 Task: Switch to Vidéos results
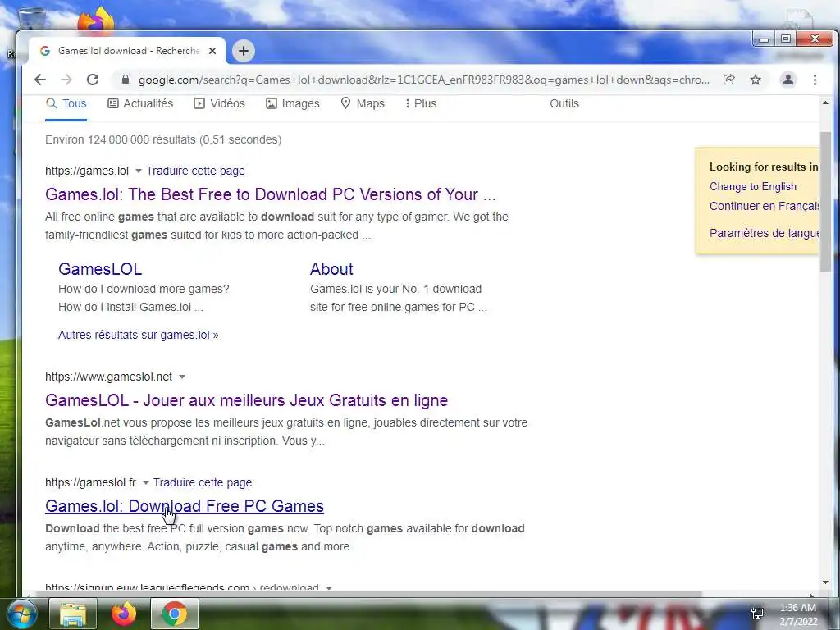219,104
